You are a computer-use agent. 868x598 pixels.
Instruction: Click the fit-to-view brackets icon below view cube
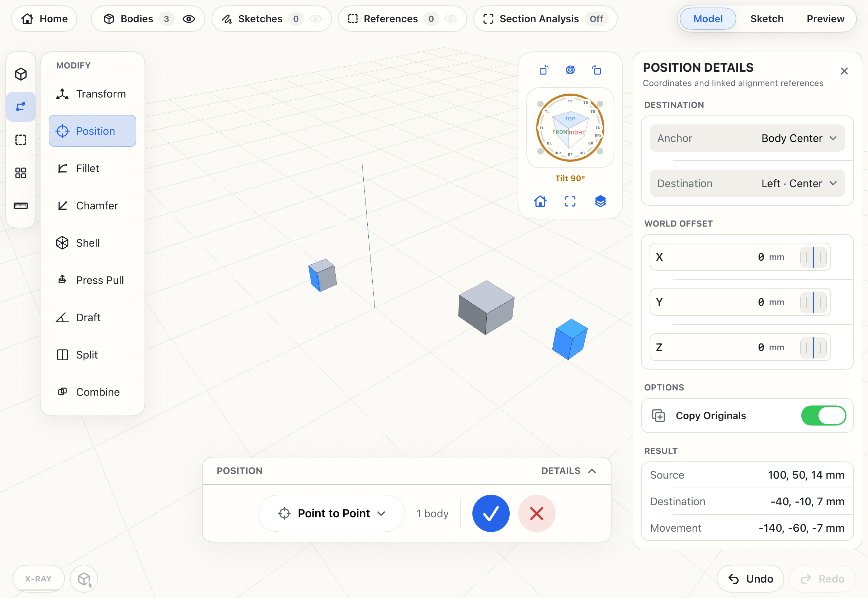[570, 201]
